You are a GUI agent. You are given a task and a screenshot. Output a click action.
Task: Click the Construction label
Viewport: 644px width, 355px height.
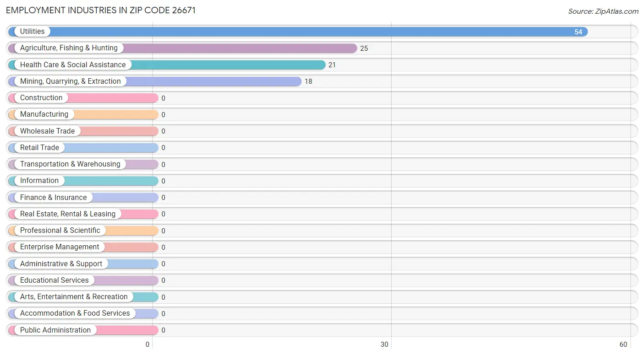click(x=41, y=98)
